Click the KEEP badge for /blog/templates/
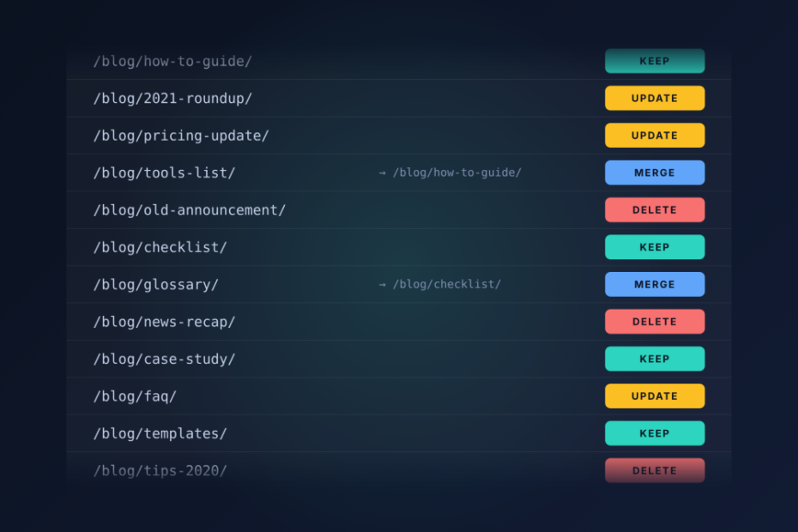The image size is (798, 532). click(x=655, y=433)
